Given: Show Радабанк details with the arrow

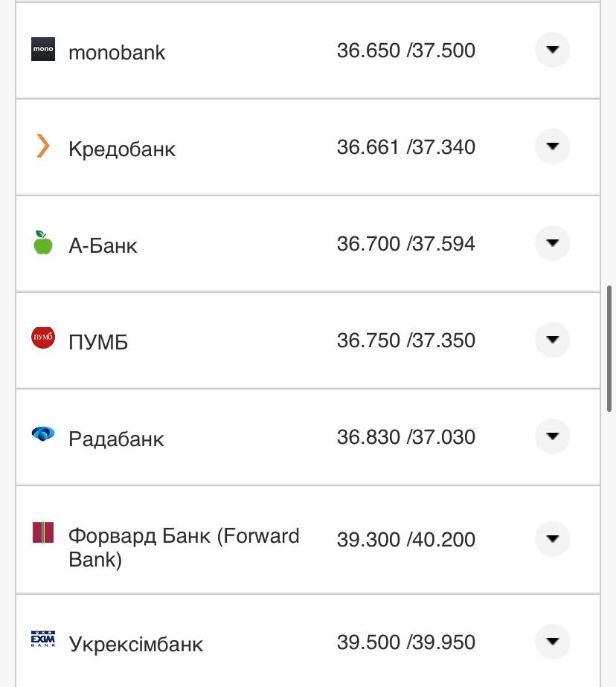Looking at the screenshot, I should pyautogui.click(x=552, y=436).
